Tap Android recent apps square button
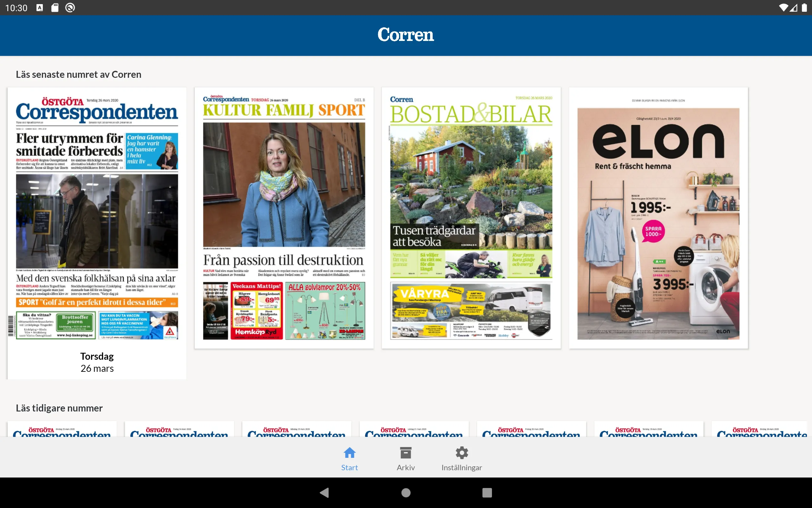 click(487, 492)
